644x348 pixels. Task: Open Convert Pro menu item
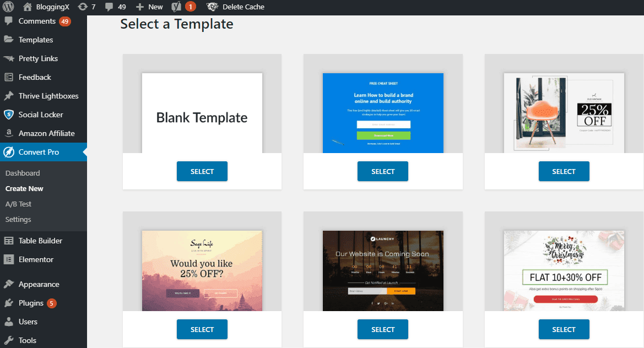(39, 152)
